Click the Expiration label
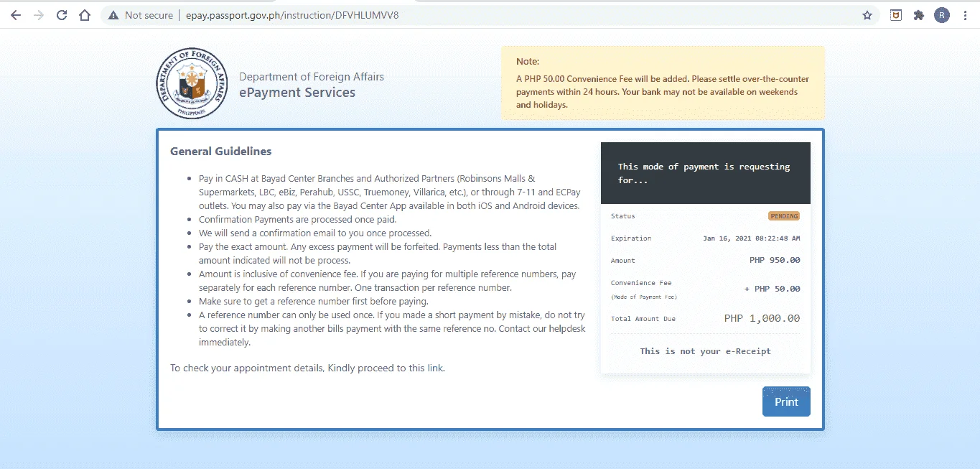Image resolution: width=980 pixels, height=469 pixels. tap(631, 238)
